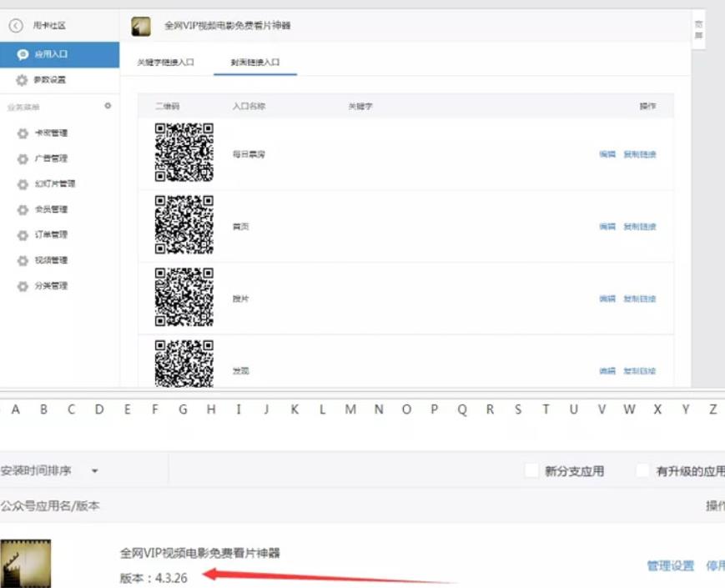Open 会员管理 in the sidebar
Viewport: 725px width, 588px height.
[x=52, y=209]
